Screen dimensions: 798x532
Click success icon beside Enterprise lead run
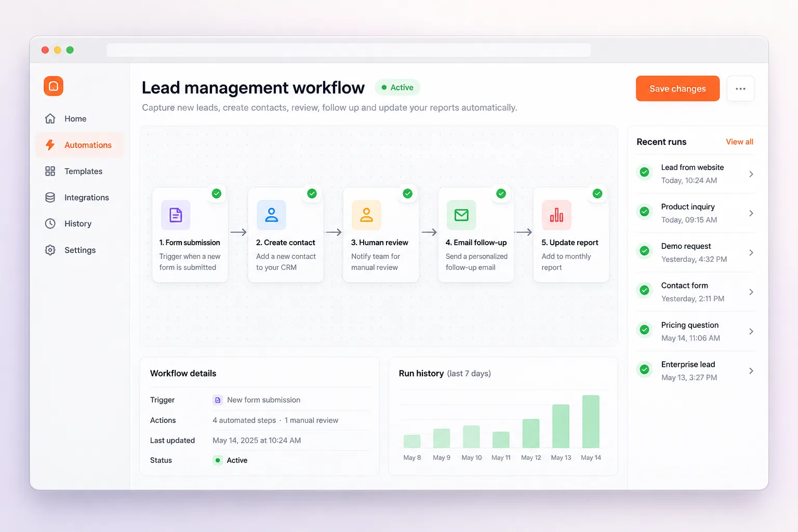pos(645,369)
